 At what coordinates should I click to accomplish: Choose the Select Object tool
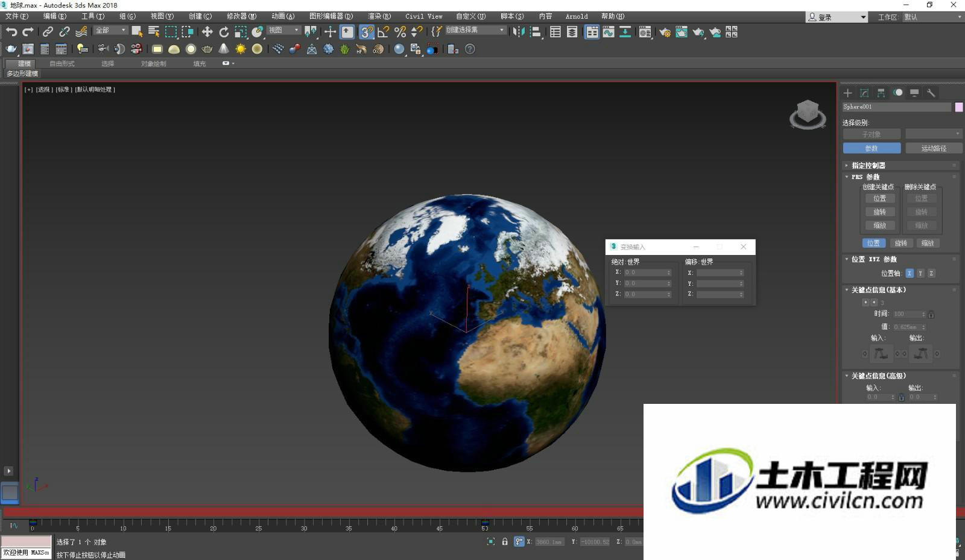[x=137, y=31]
